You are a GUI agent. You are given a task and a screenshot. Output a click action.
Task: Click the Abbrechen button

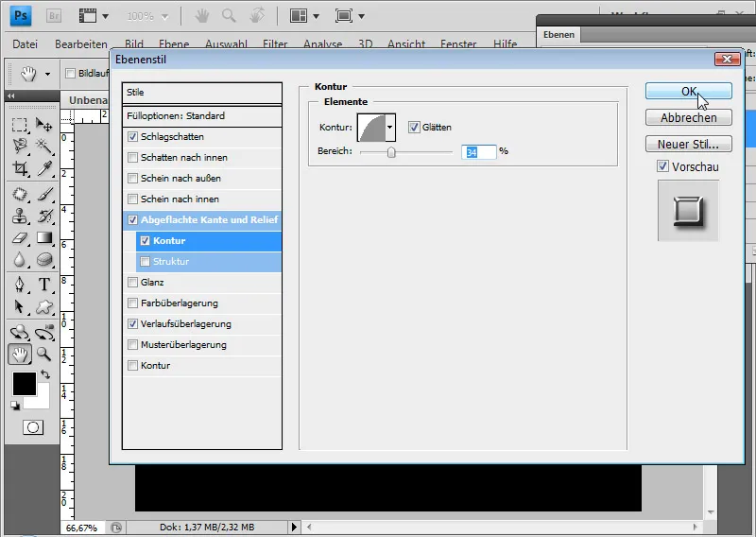point(689,118)
